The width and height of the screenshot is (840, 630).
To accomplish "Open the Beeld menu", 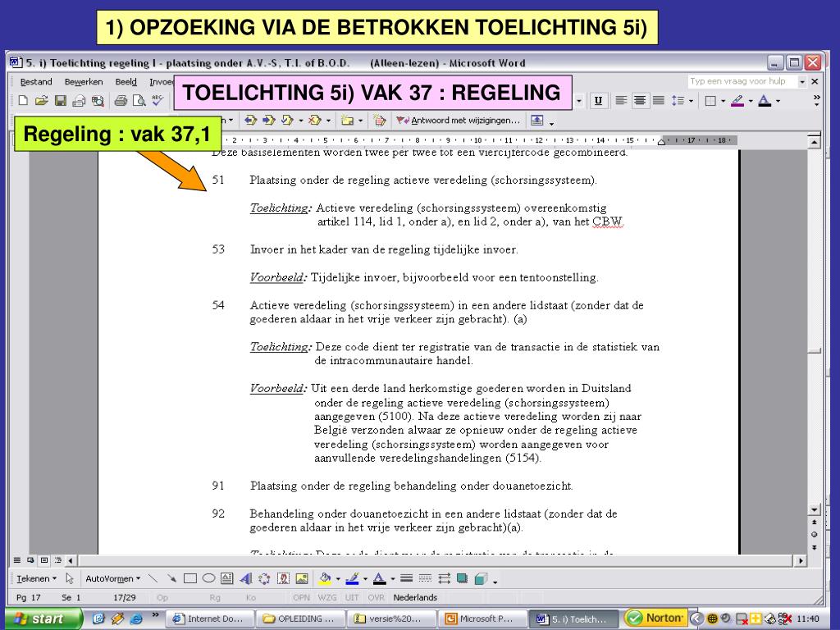I will click(126, 81).
